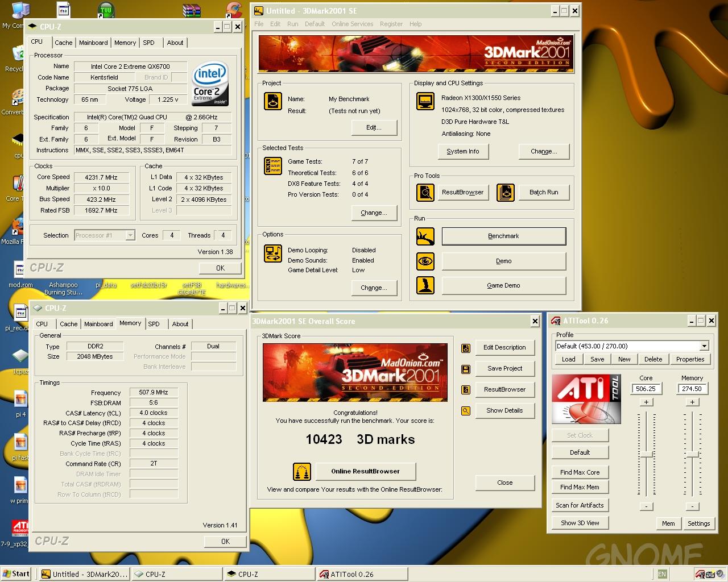
Task: Adjust the Core clock slider handle
Action: [647, 454]
